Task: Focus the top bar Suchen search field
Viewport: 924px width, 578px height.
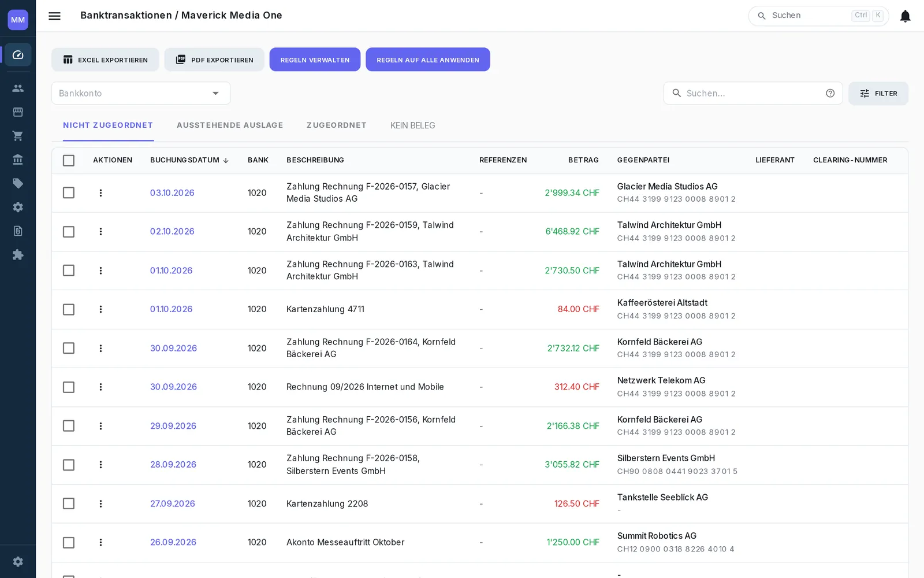Action: (x=818, y=16)
